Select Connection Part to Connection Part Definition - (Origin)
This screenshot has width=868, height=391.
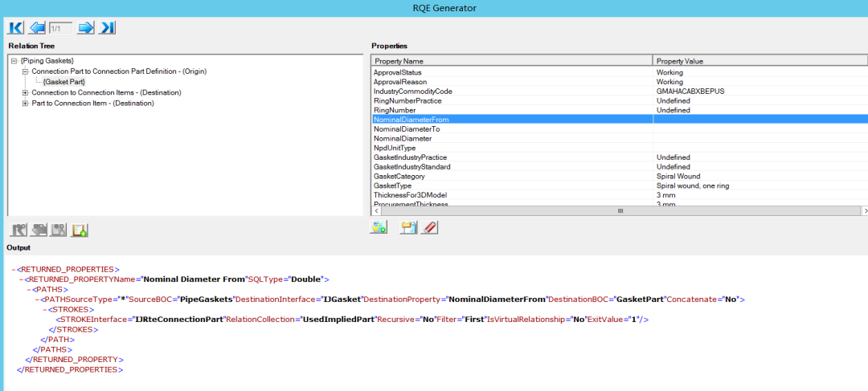pyautogui.click(x=120, y=71)
